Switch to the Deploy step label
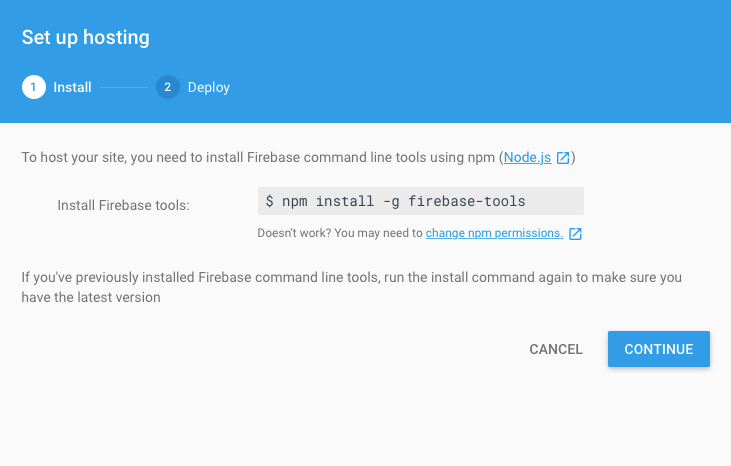 209,88
